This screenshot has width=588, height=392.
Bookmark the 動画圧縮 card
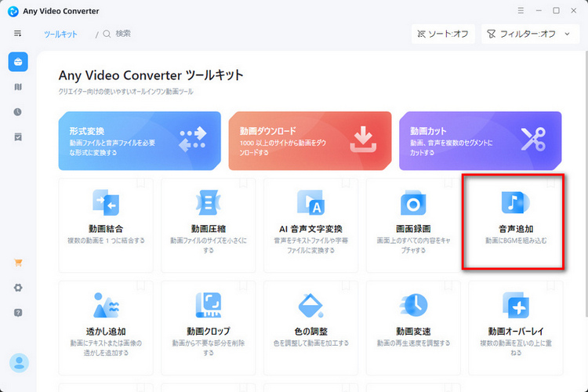point(243,183)
